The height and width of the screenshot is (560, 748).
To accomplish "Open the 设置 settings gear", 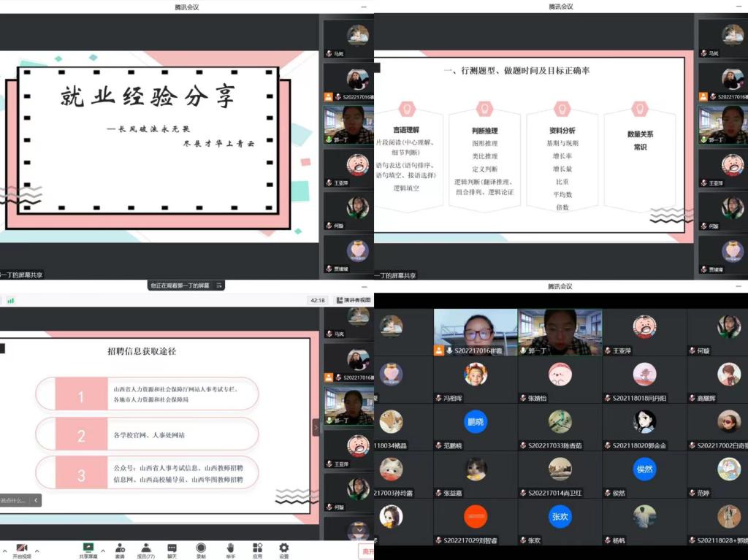I will [283, 550].
